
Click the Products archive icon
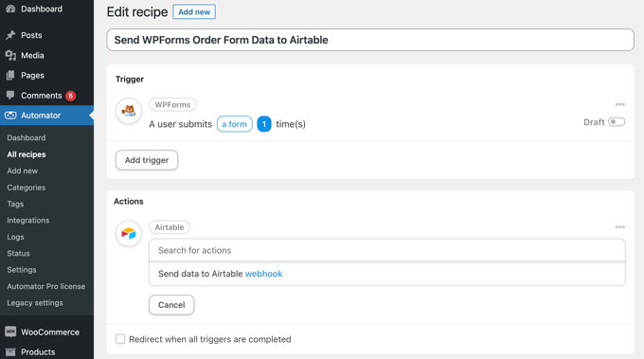point(10,352)
